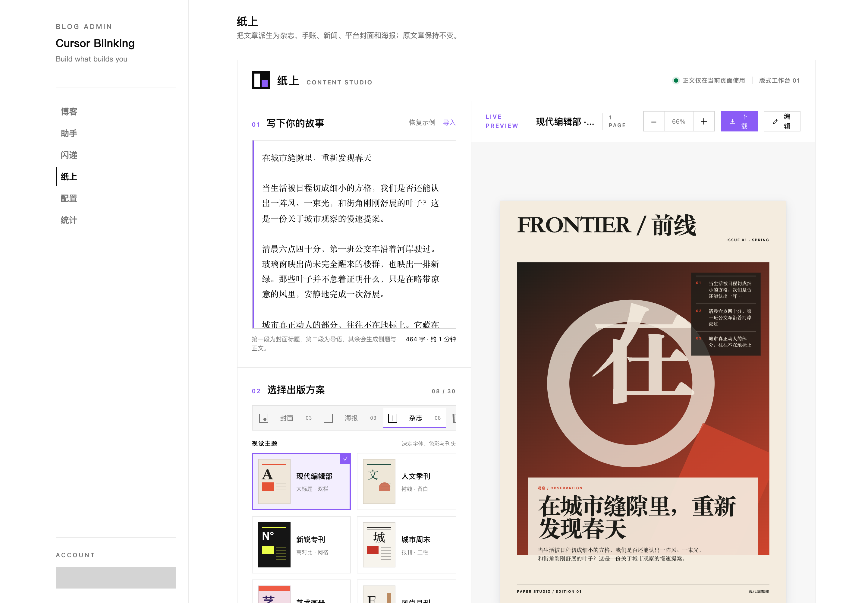This screenshot has width=868, height=603.
Task: Click the selected checkmark on 现代编辑部
Action: [x=345, y=459]
